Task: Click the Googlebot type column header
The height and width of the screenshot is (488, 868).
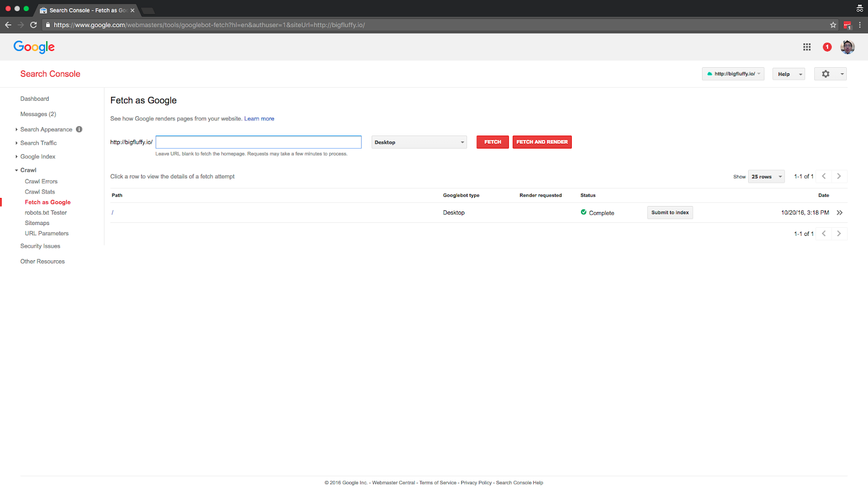Action: point(461,195)
